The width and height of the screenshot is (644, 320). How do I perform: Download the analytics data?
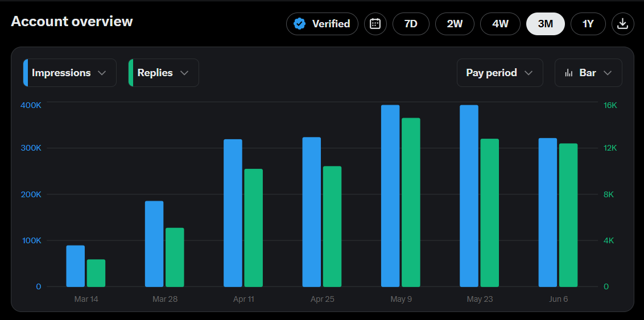point(622,24)
